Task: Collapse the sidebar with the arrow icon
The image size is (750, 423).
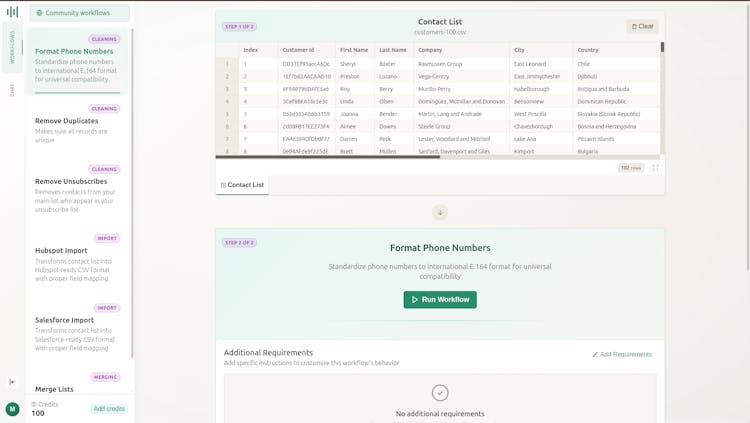Action: pyautogui.click(x=12, y=381)
